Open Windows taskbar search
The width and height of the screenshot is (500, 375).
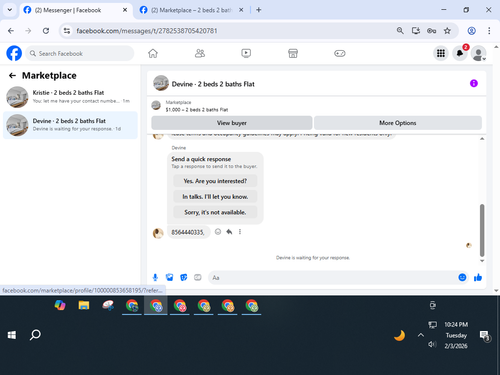click(35, 335)
